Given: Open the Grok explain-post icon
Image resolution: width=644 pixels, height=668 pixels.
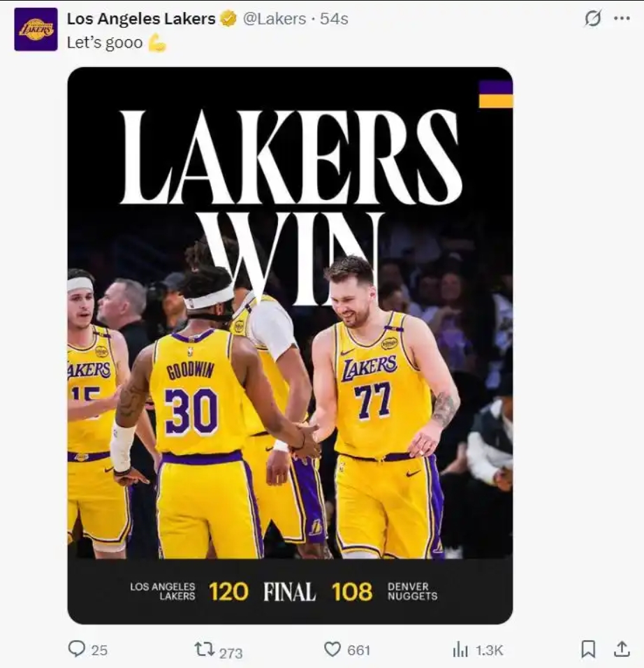Looking at the screenshot, I should tap(592, 19).
